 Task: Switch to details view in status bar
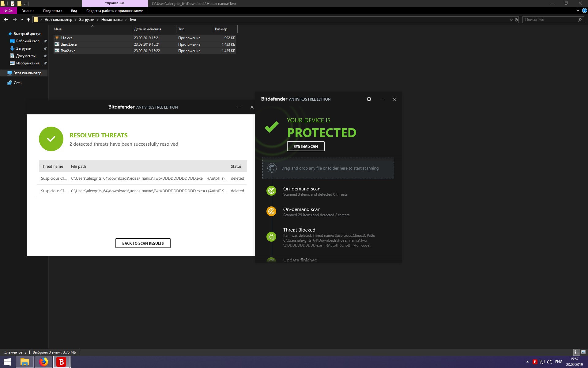tap(575, 352)
